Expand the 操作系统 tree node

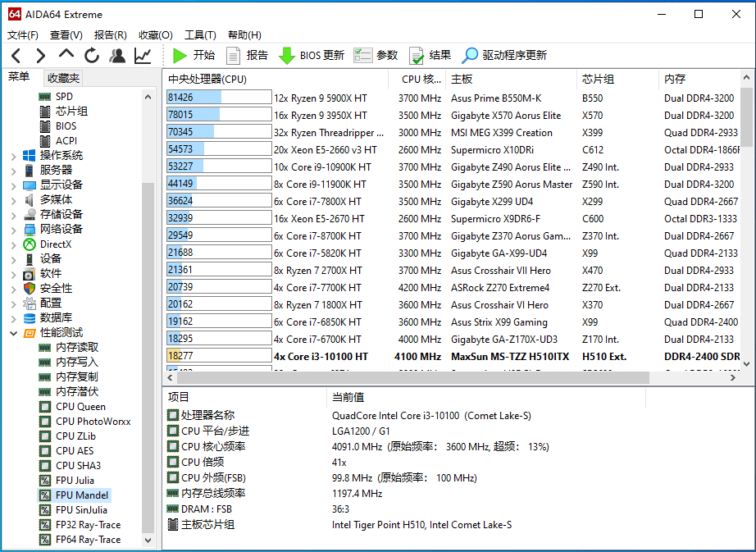(13, 156)
